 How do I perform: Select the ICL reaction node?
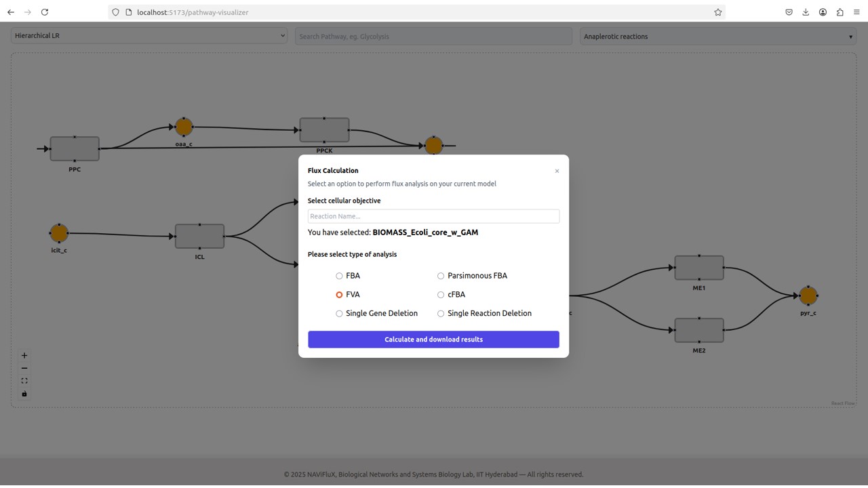click(x=199, y=235)
